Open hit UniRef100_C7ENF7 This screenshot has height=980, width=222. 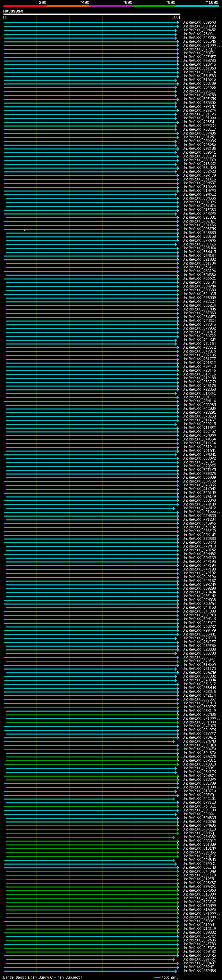(x=199, y=57)
